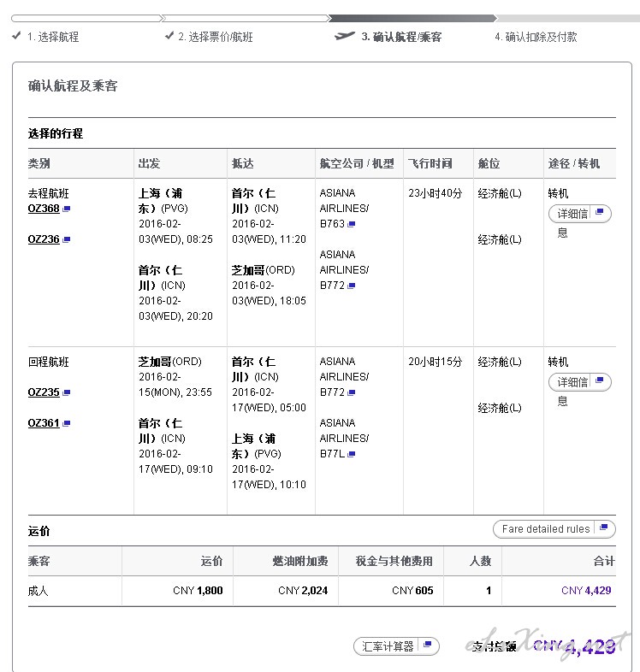Image resolution: width=640 pixels, height=672 pixels.
Task: Click 芝加哥(ORD) arrival cell of outbound
Action: (x=263, y=270)
